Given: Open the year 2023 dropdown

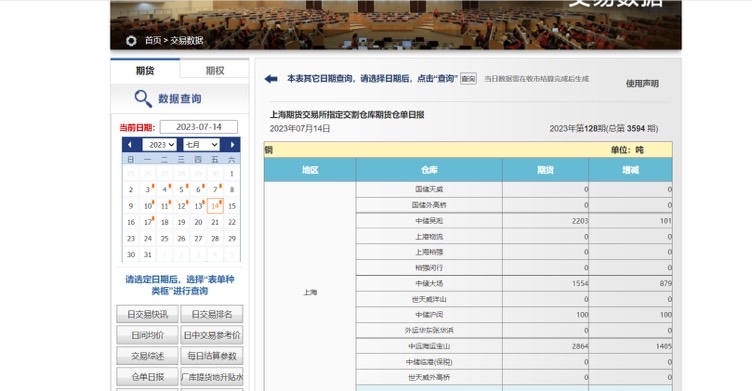Looking at the screenshot, I should coord(160,144).
